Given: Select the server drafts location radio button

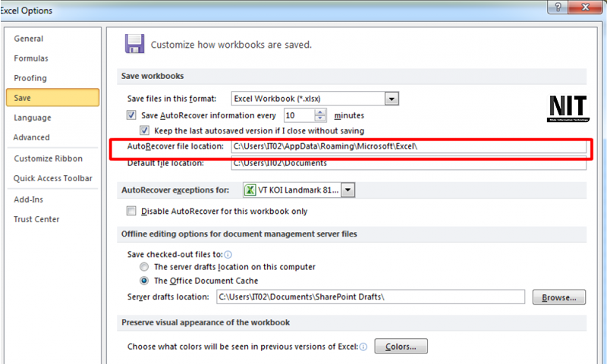Looking at the screenshot, I should [x=144, y=267].
